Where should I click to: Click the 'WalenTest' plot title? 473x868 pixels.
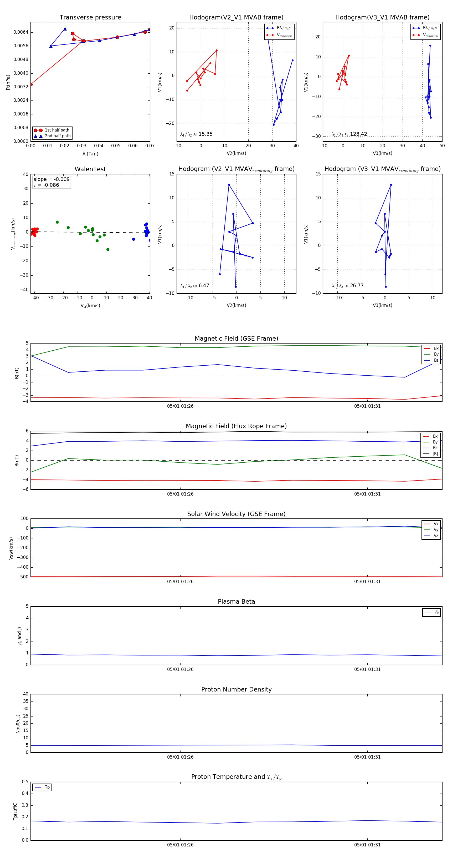(x=90, y=169)
